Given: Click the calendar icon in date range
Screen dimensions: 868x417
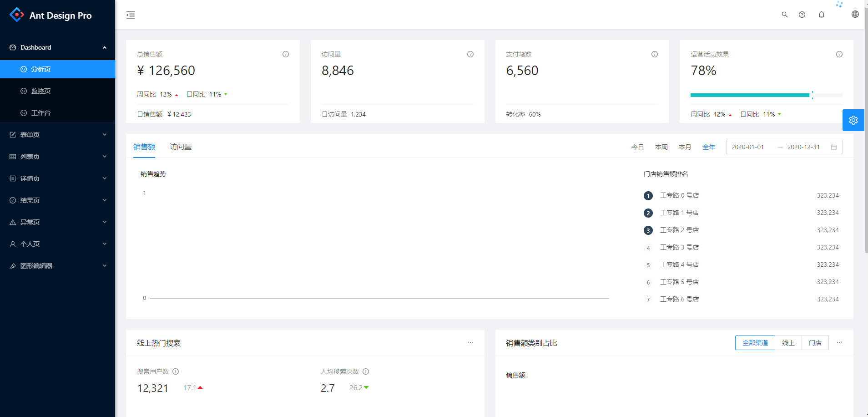Looking at the screenshot, I should coord(834,147).
